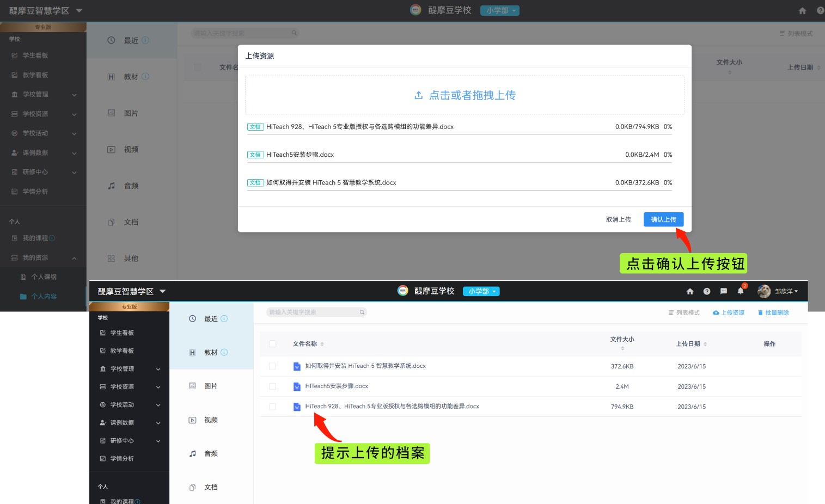Select checkbox for HiTeach 928 file in the list

273,407
